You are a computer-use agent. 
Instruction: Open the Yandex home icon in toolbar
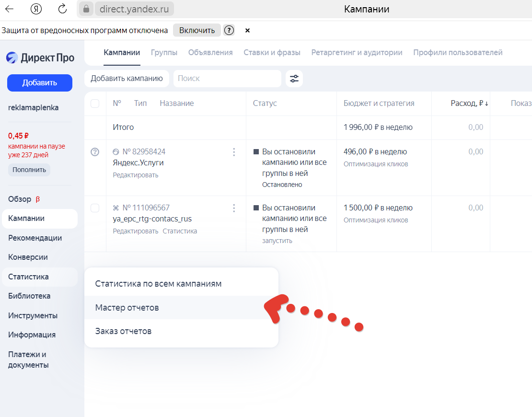36,9
